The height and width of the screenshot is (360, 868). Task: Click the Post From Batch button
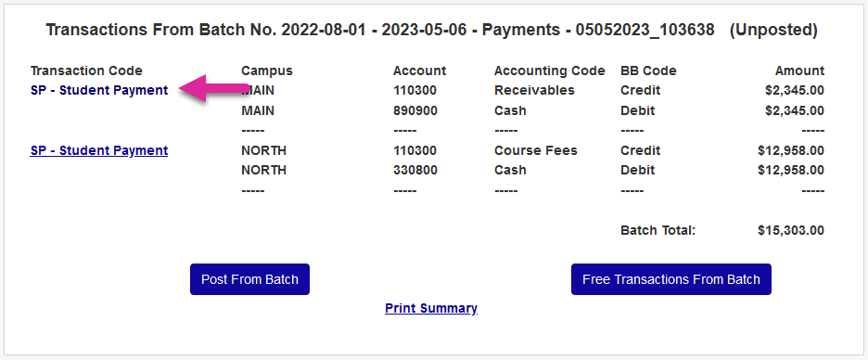point(249,279)
